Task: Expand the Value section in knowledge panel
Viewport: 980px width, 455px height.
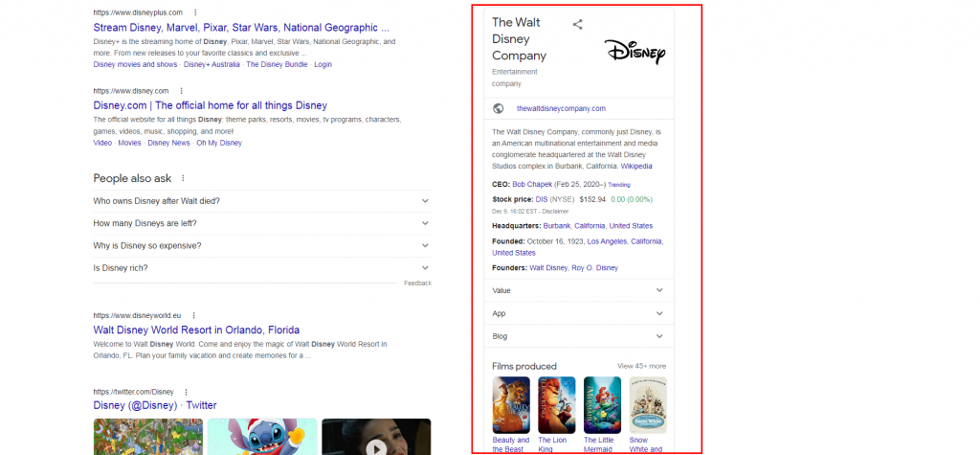Action: [579, 290]
